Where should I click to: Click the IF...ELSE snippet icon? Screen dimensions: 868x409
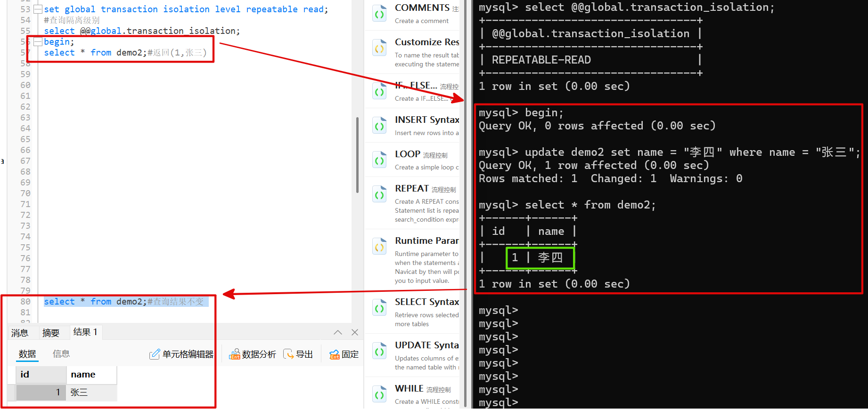(379, 92)
